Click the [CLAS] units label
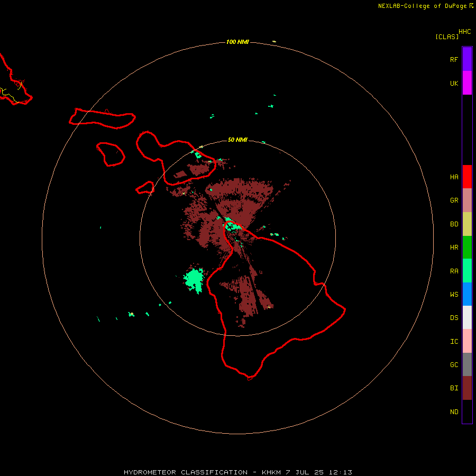Image resolution: width=476 pixels, height=476 pixels. (446, 36)
